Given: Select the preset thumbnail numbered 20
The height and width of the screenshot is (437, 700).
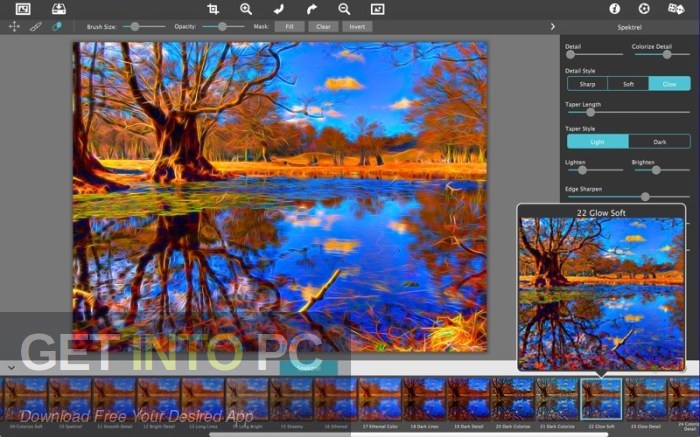Looking at the screenshot, I should click(x=512, y=399).
